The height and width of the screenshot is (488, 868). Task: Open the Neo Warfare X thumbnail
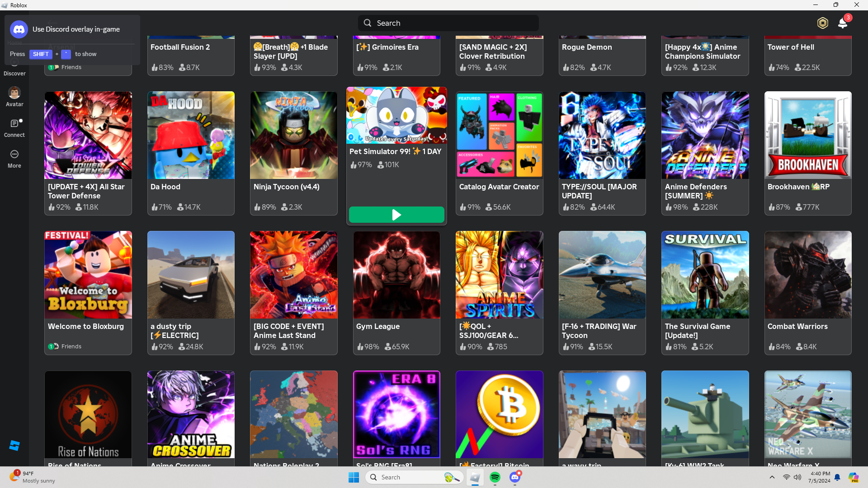(808, 414)
